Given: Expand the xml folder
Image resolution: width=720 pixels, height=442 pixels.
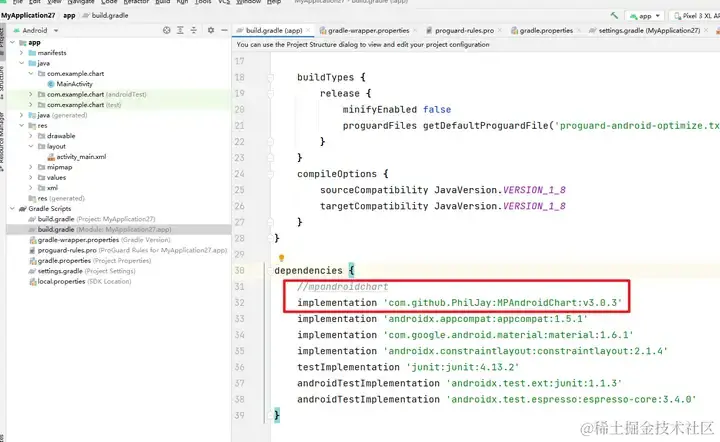Looking at the screenshot, I should tap(31, 188).
